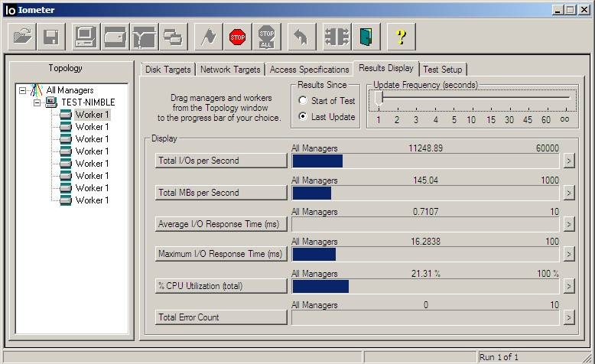The image size is (595, 364).
Task: Click the Stop All tests icon
Action: tap(266, 37)
